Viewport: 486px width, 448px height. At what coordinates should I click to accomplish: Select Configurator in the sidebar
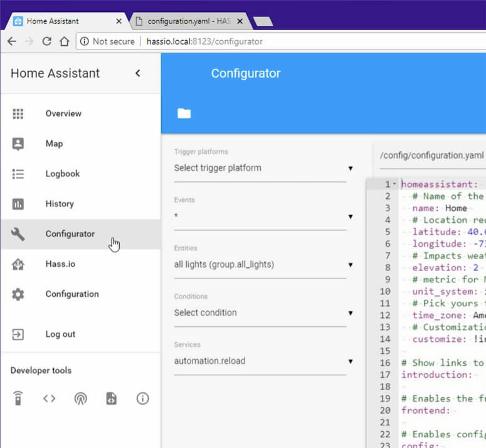coord(80,234)
